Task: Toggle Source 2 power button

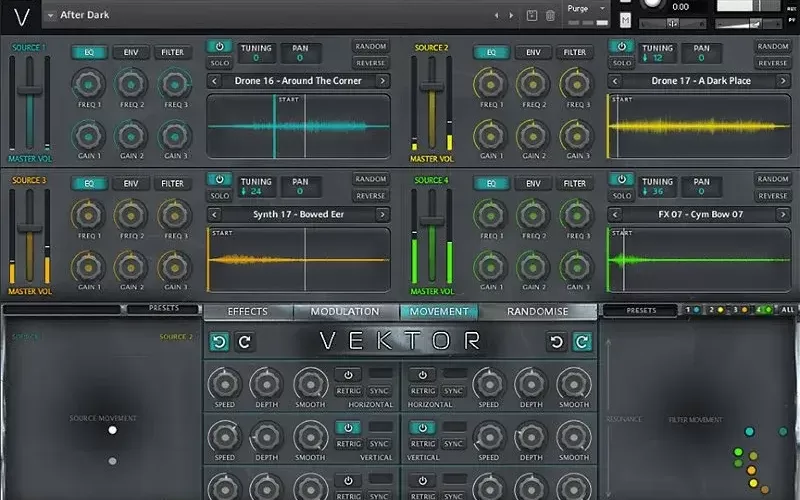Action: [621, 46]
